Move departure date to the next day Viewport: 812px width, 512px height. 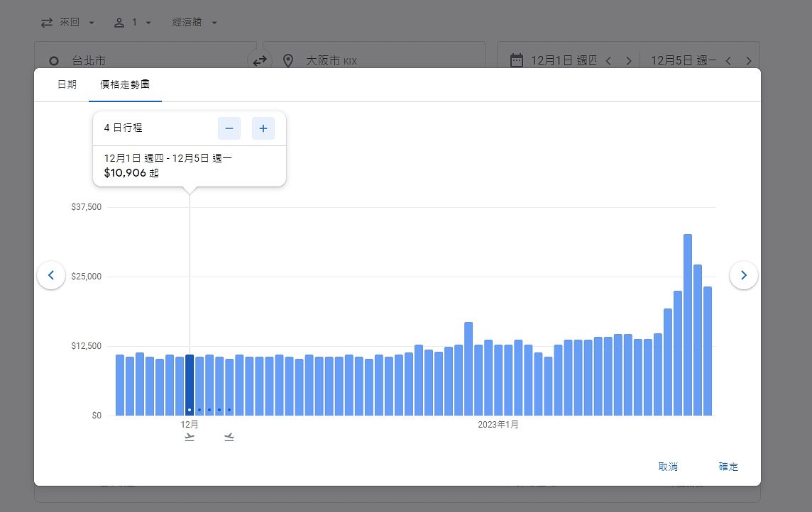[628, 61]
